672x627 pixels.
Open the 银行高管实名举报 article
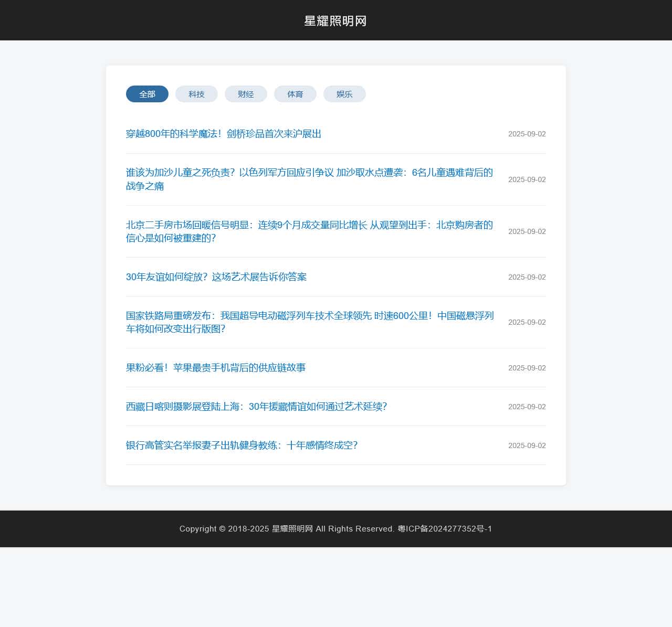click(x=241, y=445)
